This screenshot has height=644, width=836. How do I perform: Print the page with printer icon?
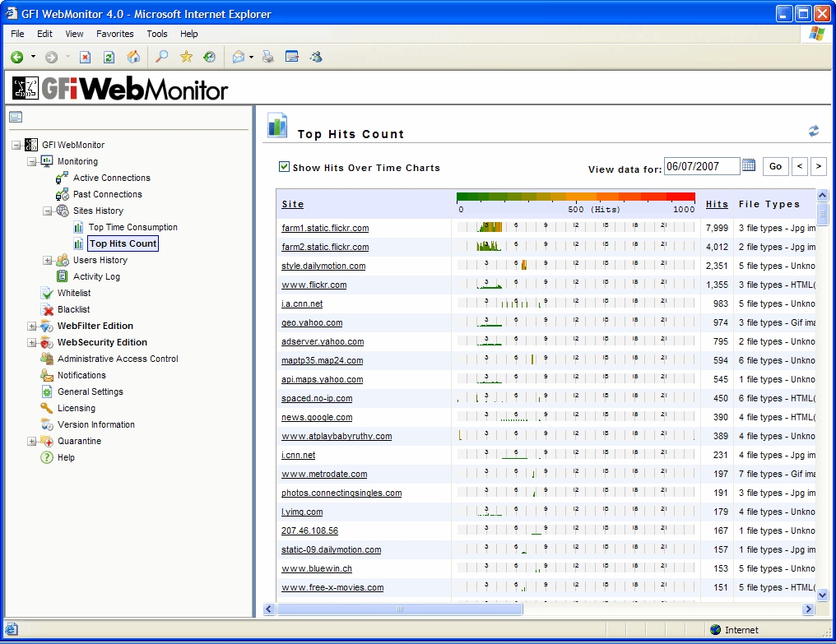tap(268, 57)
